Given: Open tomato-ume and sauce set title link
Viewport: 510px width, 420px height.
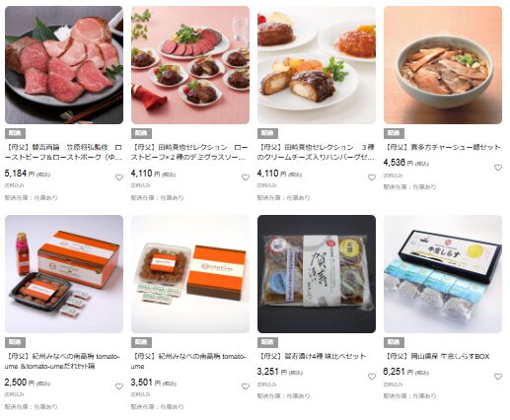Looking at the screenshot, I should (x=62, y=361).
